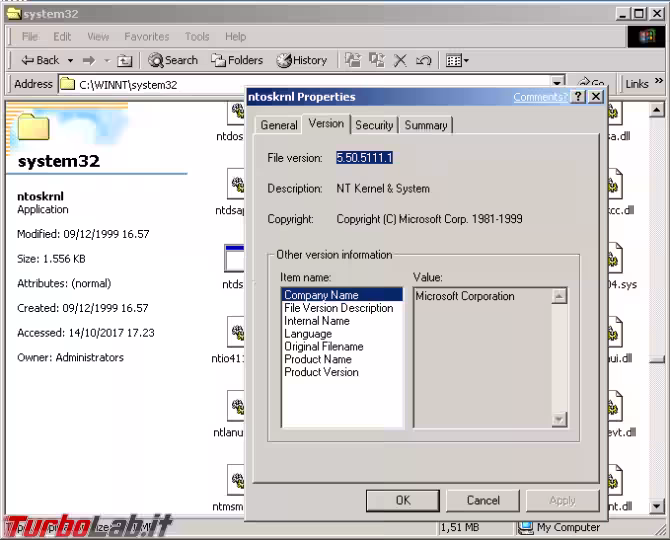Click the Value box scroll down arrow
670x540 pixels.
pos(559,419)
